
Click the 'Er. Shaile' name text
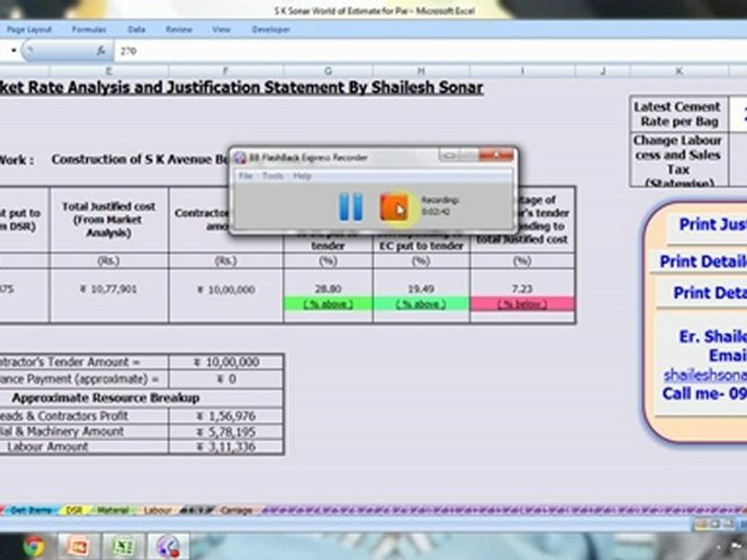(x=713, y=337)
